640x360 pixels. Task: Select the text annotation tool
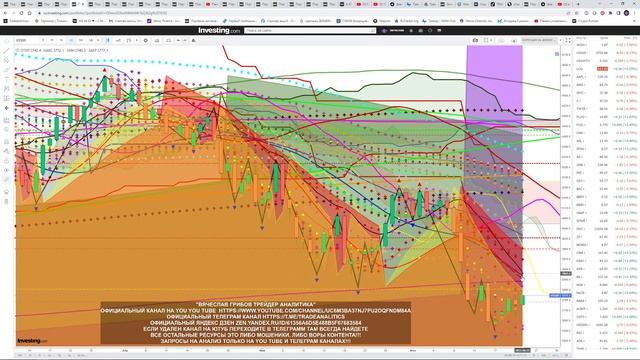tap(6, 79)
